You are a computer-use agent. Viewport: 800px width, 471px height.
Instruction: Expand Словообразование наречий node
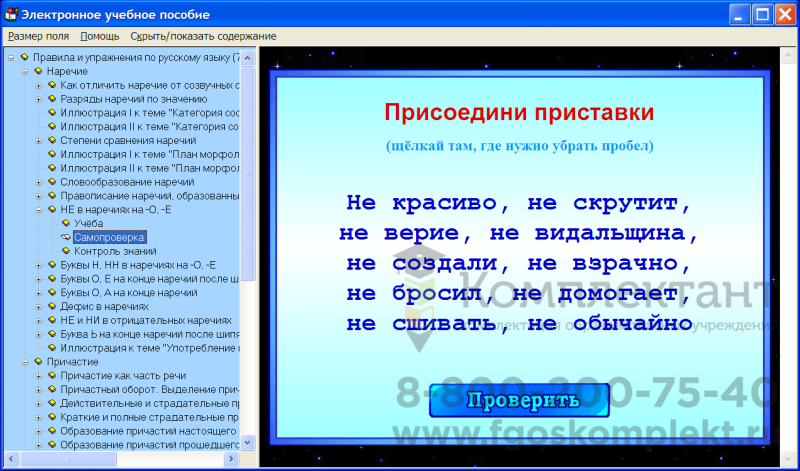tap(38, 182)
